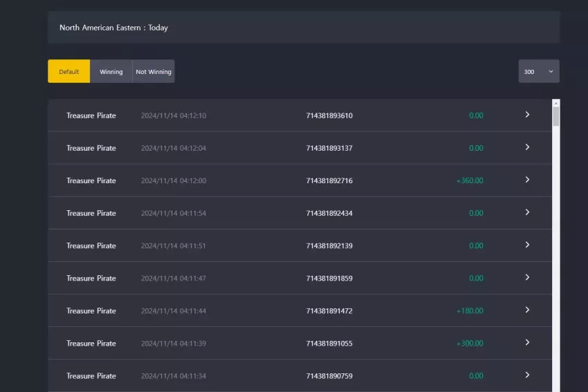Click the 2024/11/14 04:12:04 timestamp

coord(174,148)
